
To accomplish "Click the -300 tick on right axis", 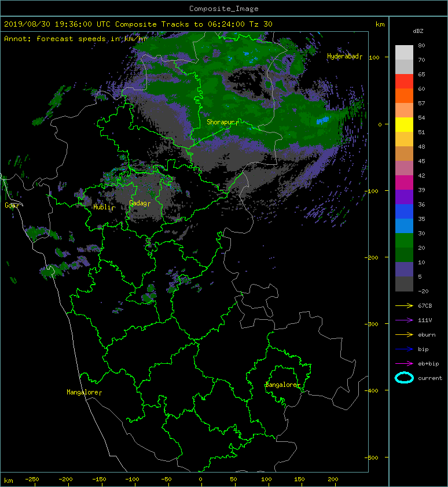I will (372, 324).
